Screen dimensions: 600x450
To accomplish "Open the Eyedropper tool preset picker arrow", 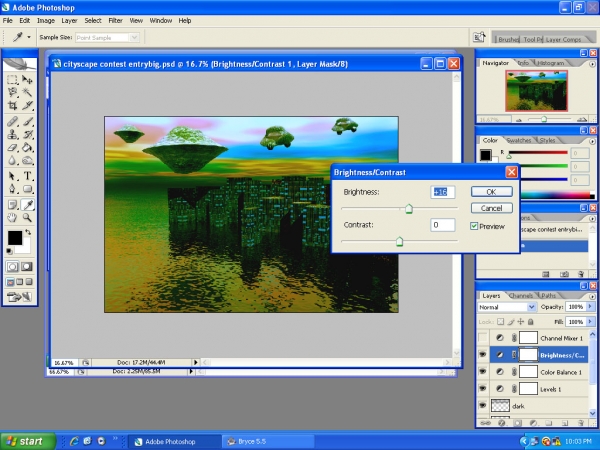I will 29,37.
